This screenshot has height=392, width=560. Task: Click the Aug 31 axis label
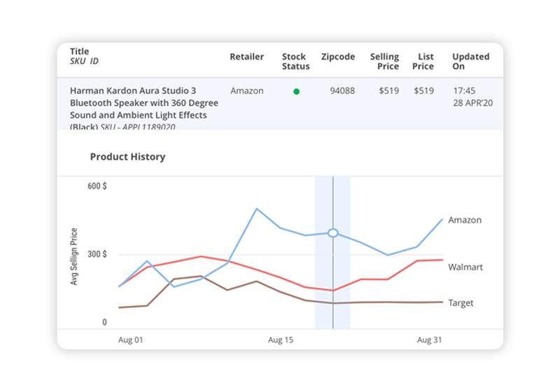click(x=429, y=340)
